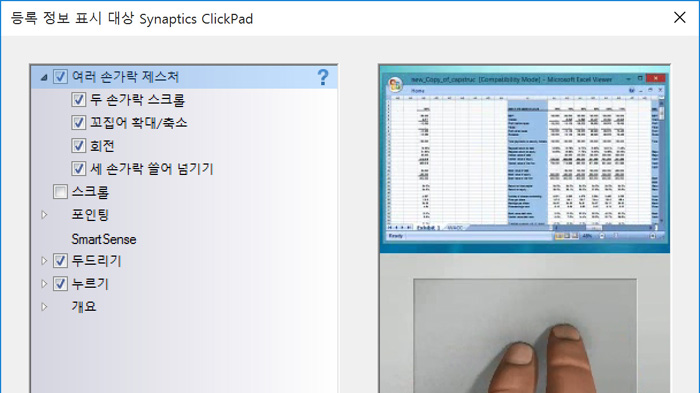Image resolution: width=700 pixels, height=393 pixels.
Task: Uncheck the 두드리기 checkbox
Action: [x=60, y=260]
